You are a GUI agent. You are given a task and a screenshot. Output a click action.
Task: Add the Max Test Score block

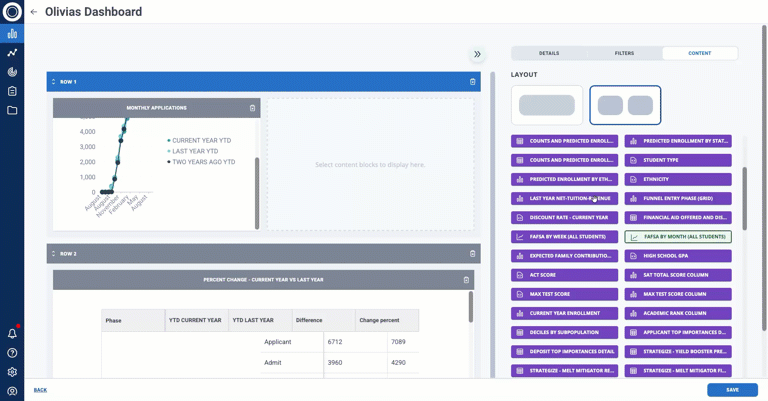564,294
